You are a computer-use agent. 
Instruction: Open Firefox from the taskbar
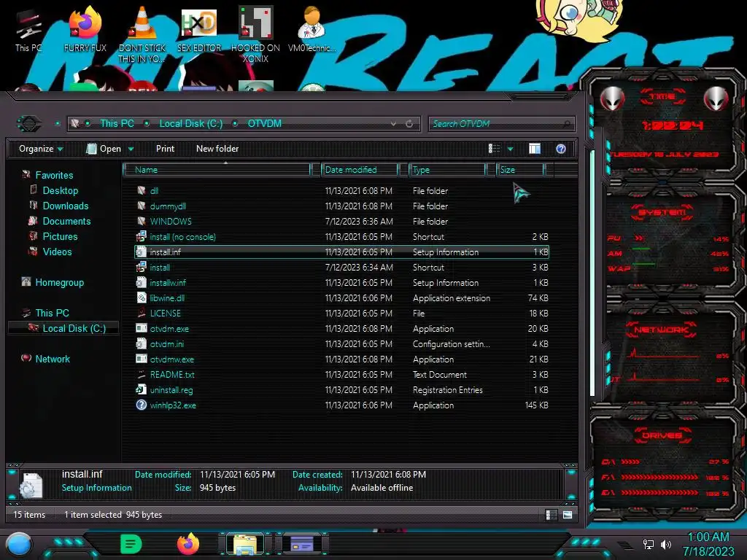point(187,544)
